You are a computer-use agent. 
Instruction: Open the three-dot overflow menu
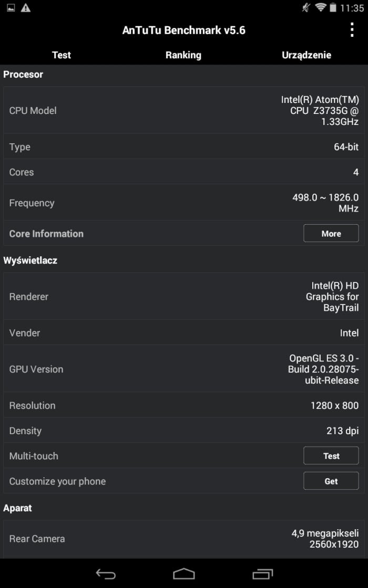pyautogui.click(x=352, y=30)
